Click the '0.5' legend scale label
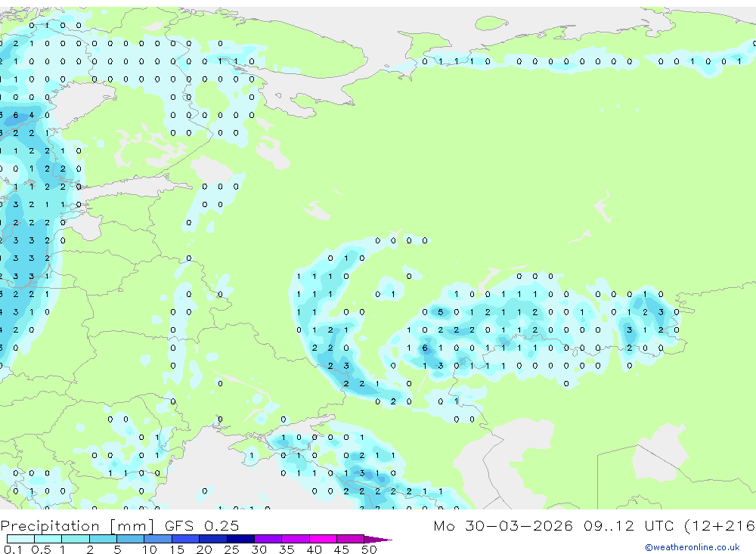 [41, 549]
